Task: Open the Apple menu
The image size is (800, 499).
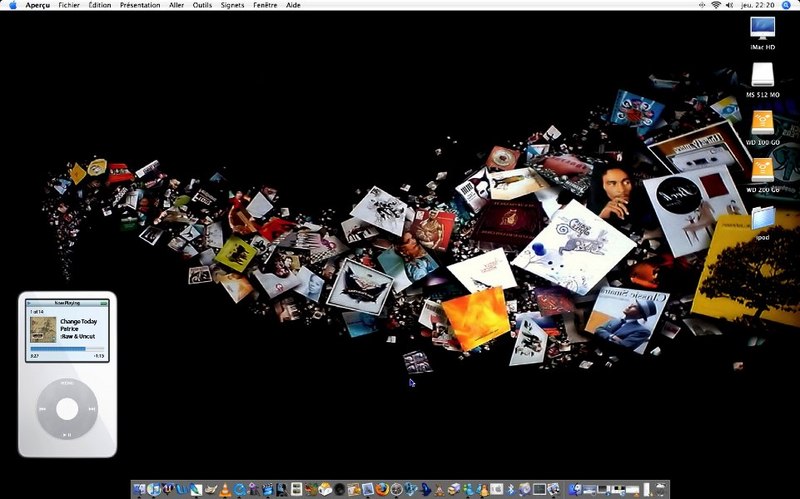Action: click(13, 5)
